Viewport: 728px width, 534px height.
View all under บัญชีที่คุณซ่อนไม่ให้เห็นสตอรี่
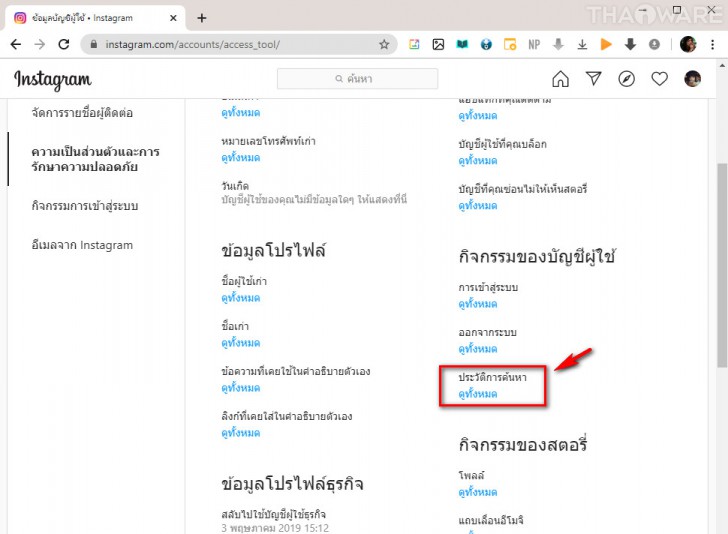tap(478, 206)
